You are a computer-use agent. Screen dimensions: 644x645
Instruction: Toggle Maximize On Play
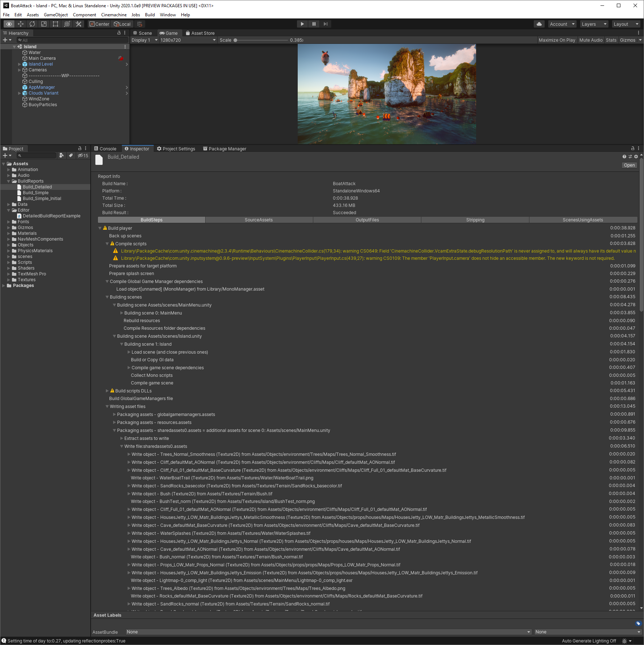pyautogui.click(x=557, y=40)
